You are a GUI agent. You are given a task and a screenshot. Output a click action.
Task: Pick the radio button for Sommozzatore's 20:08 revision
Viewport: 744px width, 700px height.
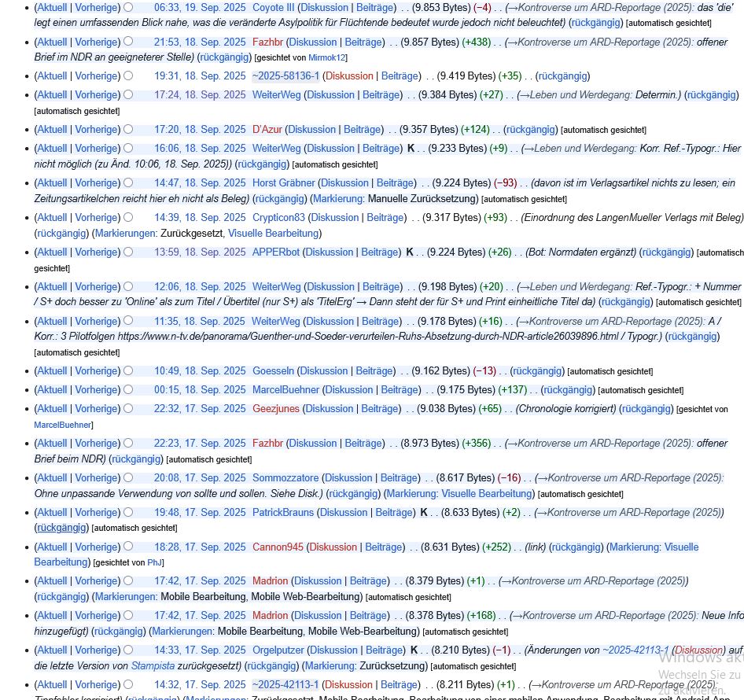click(x=128, y=478)
